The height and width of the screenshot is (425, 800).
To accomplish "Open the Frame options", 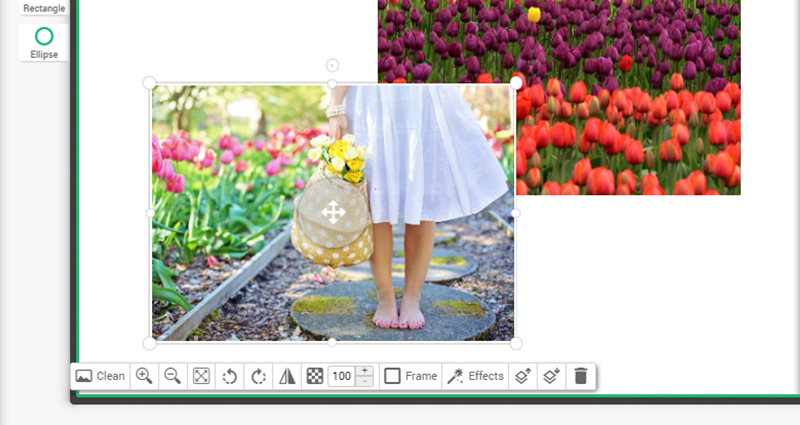I will pos(411,376).
